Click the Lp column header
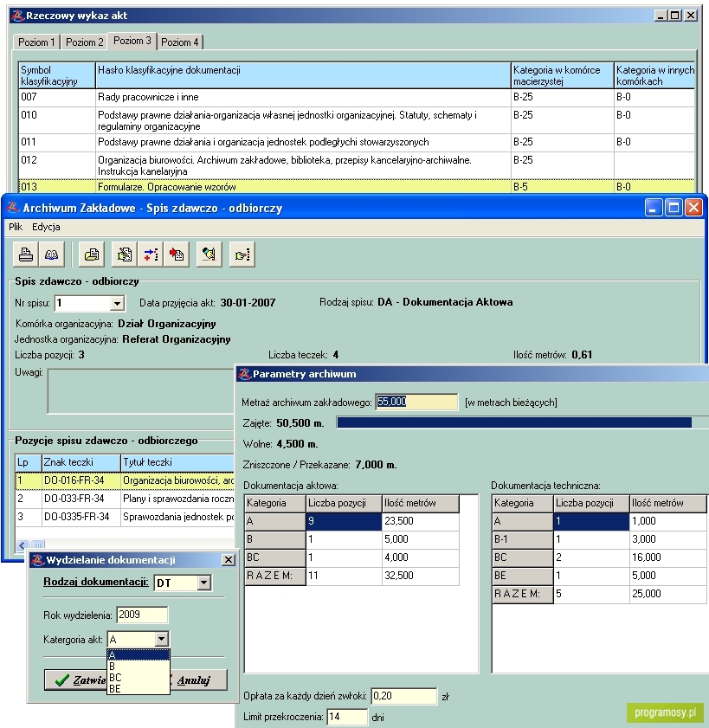Image resolution: width=709 pixels, height=728 pixels. 29,462
